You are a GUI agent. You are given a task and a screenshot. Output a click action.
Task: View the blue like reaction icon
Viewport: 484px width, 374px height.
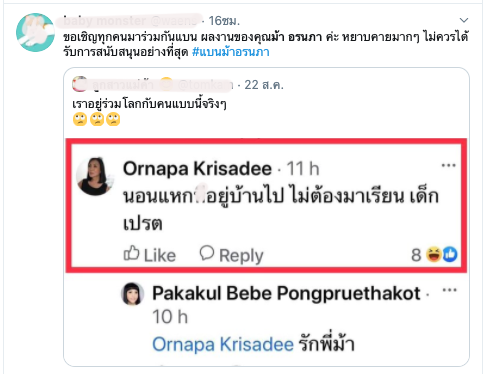point(450,254)
